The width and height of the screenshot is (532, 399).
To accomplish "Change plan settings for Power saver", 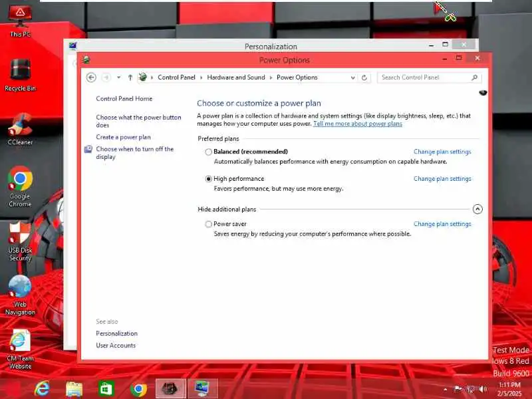I will pyautogui.click(x=442, y=224).
